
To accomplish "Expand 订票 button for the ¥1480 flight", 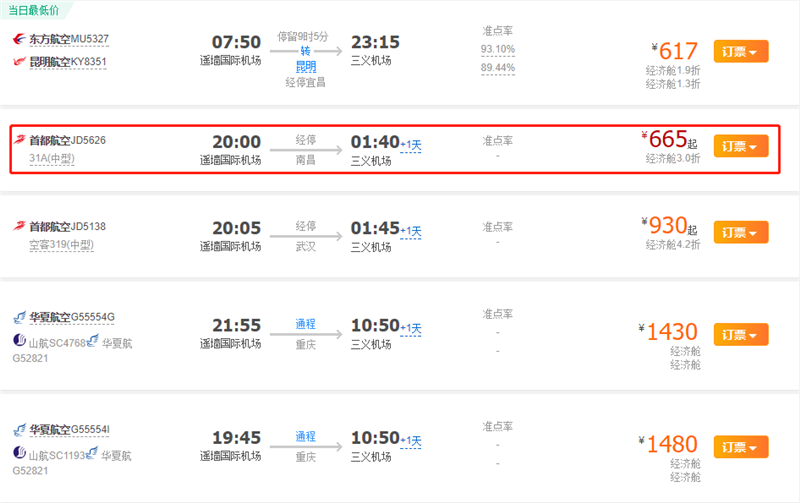I will 740,446.
